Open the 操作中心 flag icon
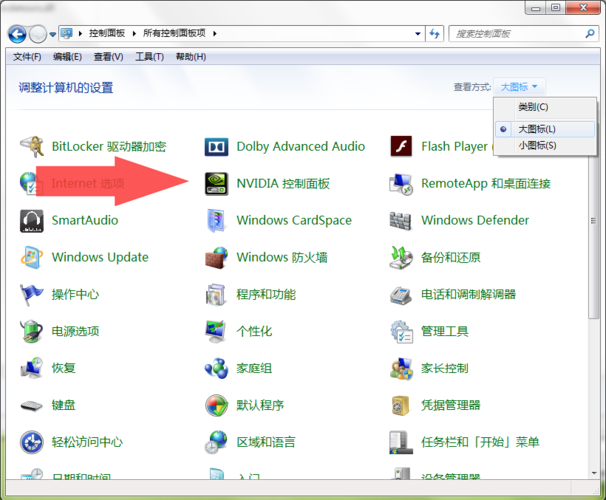 (x=31, y=294)
